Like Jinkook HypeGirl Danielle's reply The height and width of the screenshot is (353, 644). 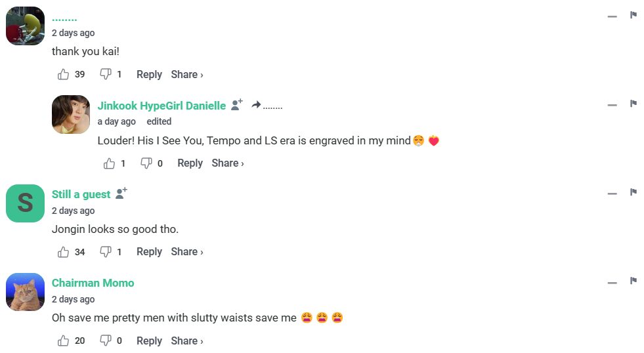(x=110, y=163)
